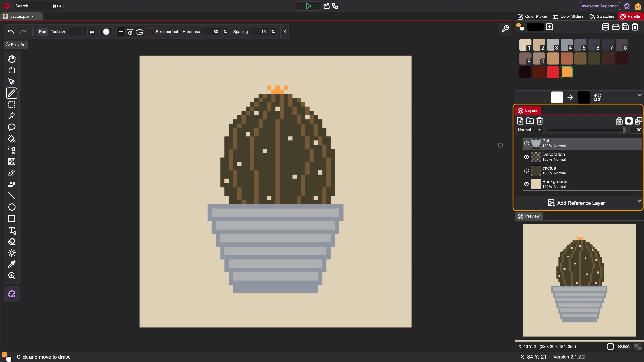This screenshot has height=362, width=644.
Task: Delete the selected layer
Action: (x=540, y=121)
